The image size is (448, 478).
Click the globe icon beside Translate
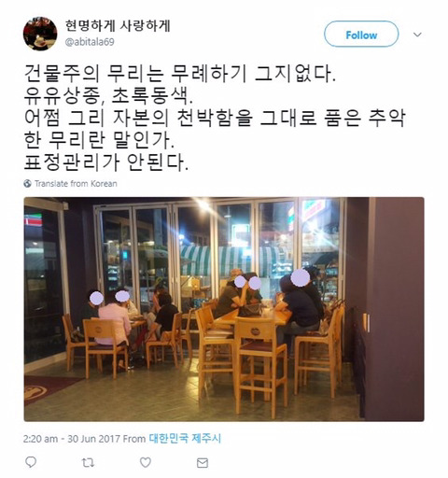click(28, 184)
